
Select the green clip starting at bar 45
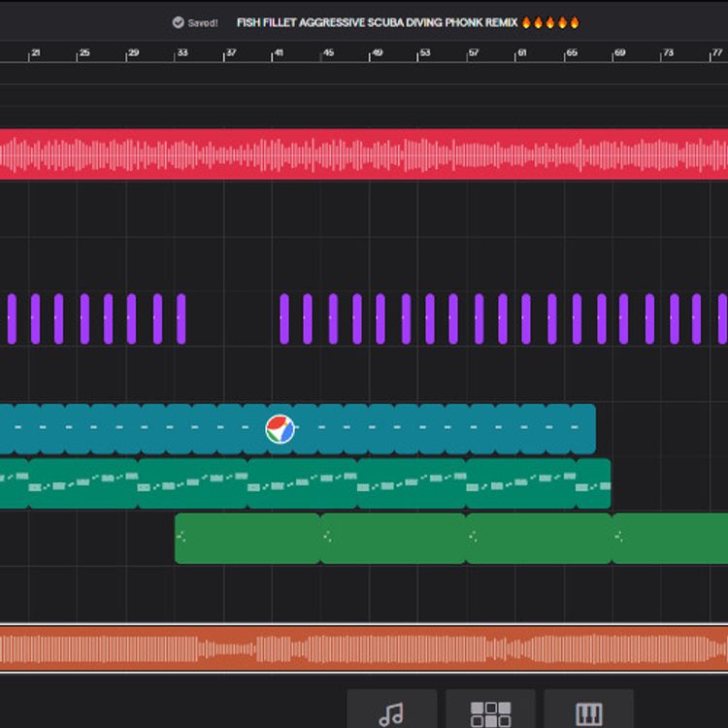(x=393, y=539)
